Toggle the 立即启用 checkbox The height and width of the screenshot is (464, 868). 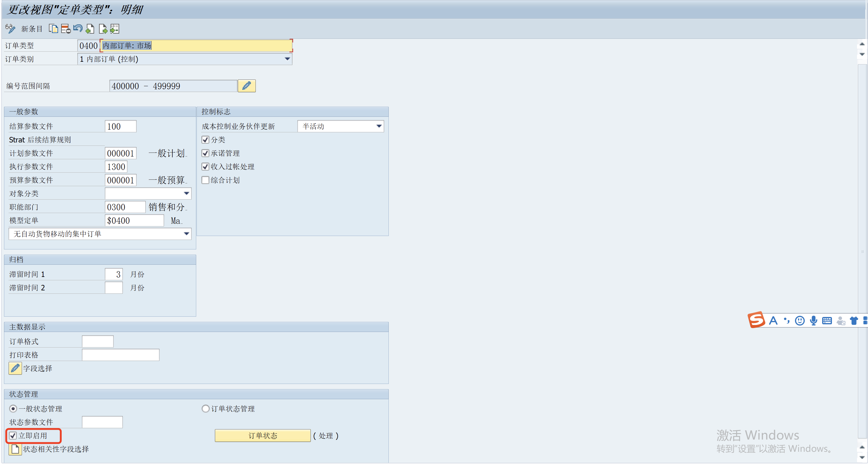point(13,435)
